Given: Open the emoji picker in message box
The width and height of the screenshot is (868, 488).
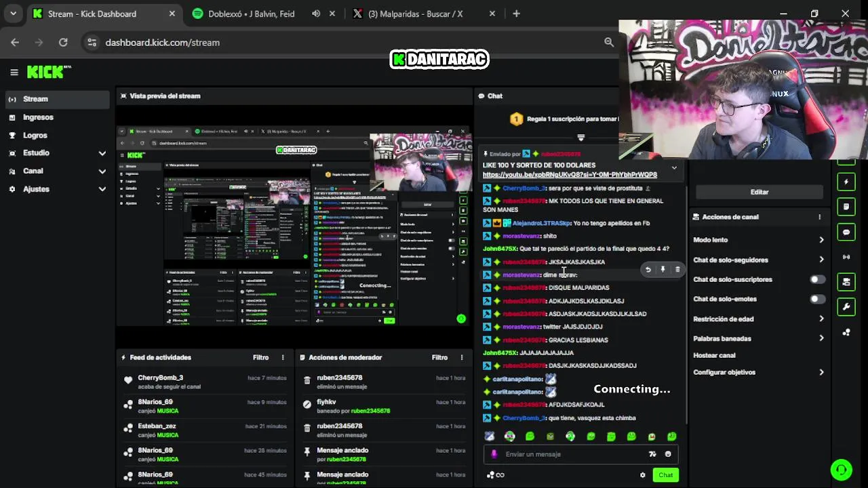Looking at the screenshot, I should [668, 454].
